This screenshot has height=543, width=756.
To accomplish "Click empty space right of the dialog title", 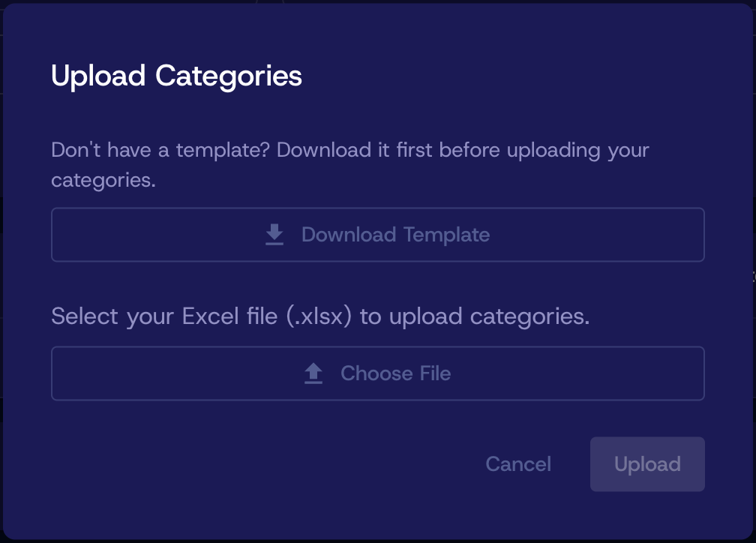I will click(x=525, y=76).
